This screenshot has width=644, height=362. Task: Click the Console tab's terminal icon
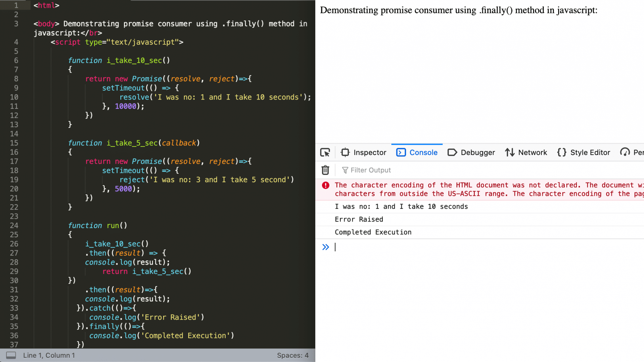(x=401, y=152)
